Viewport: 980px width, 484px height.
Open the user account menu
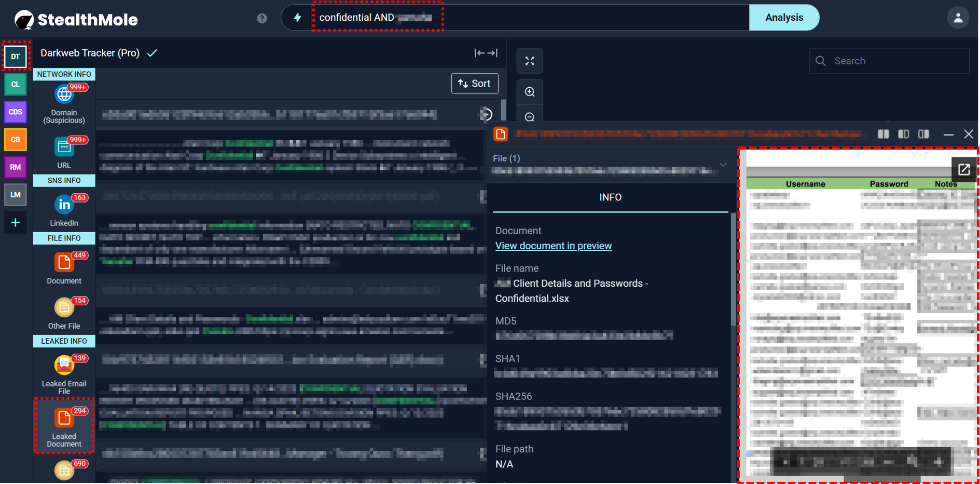pos(958,18)
